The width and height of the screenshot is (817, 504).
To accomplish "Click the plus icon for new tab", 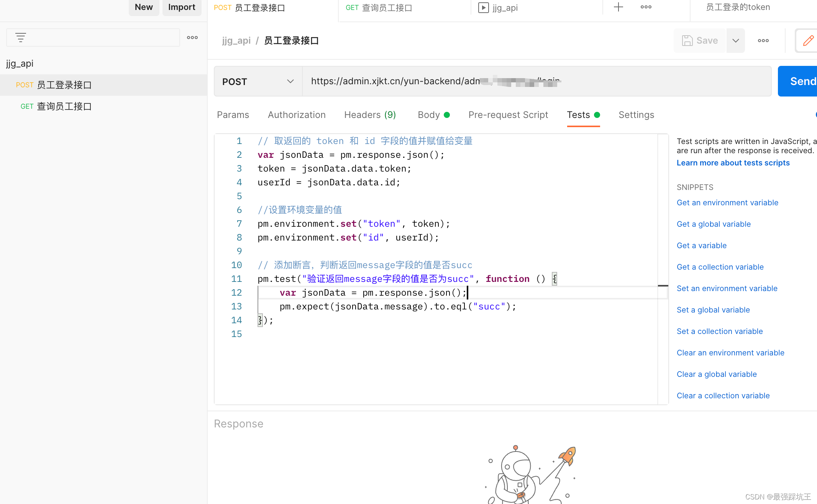I will click(x=618, y=7).
